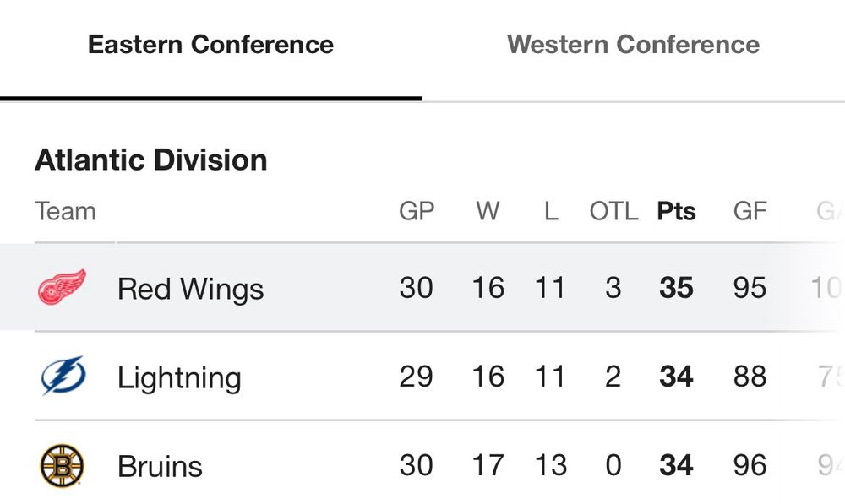The height and width of the screenshot is (504, 845).
Task: Click the Team column header
Action: [x=65, y=211]
